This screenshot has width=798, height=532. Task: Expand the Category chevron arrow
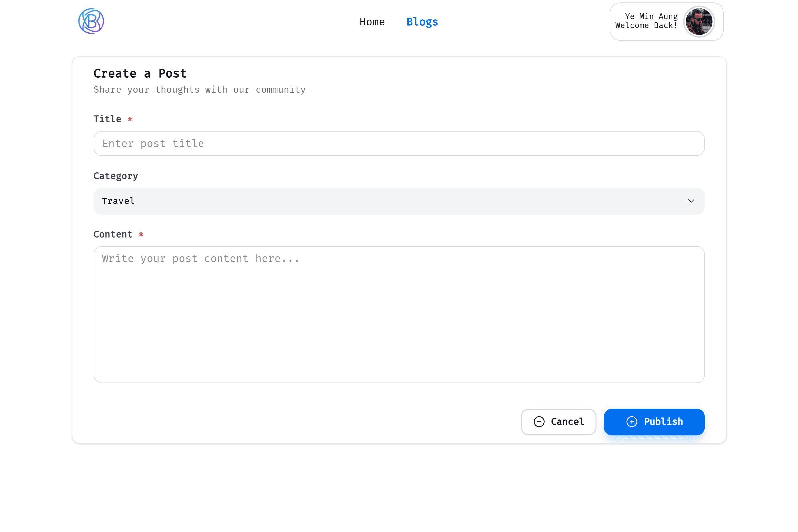691,201
